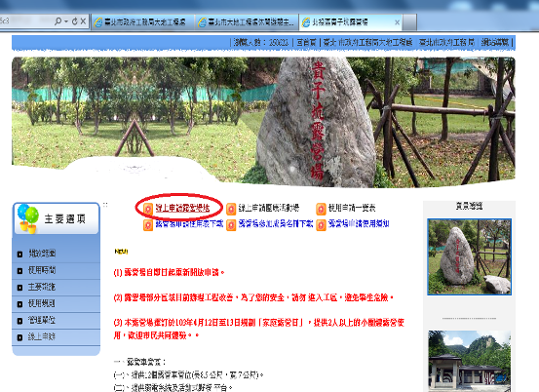The height and width of the screenshot is (392, 539).
Task: Click the 回首頁 link in the top bar
Action: coord(306,42)
